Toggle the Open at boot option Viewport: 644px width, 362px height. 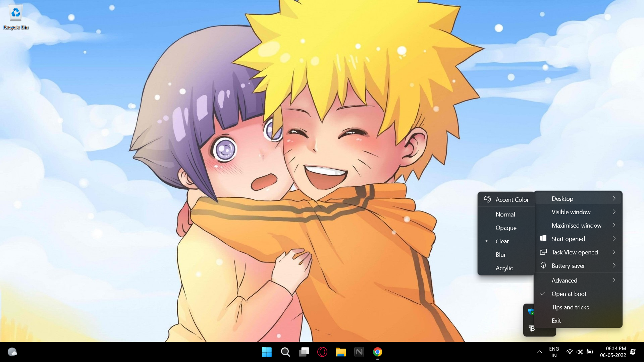pos(578,294)
